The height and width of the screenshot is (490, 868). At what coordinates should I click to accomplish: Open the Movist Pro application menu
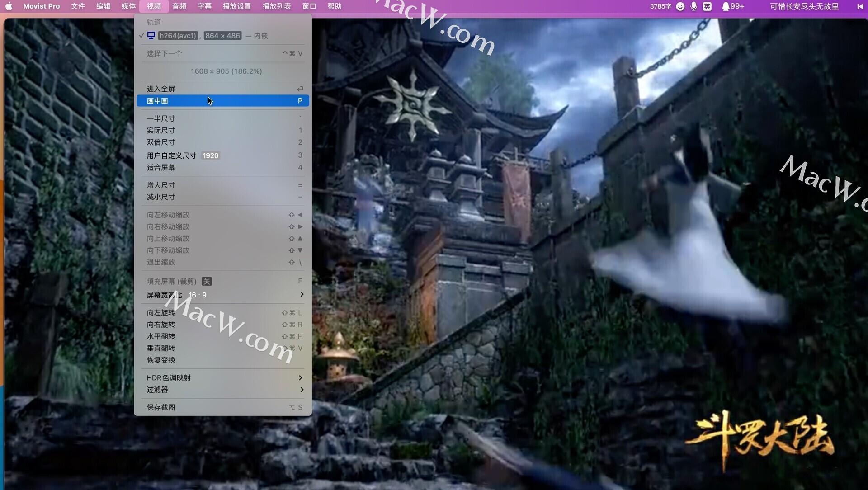click(41, 6)
